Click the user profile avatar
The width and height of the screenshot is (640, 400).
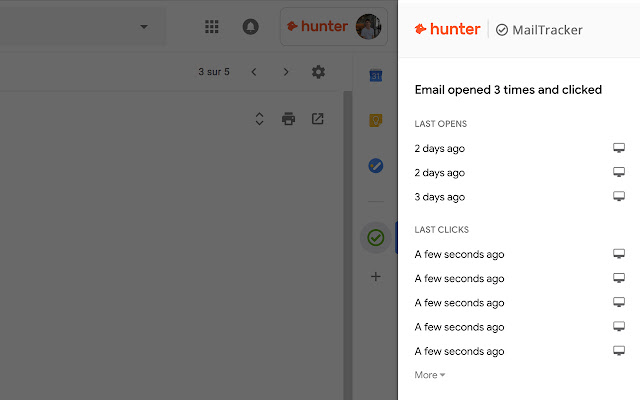(x=368, y=27)
